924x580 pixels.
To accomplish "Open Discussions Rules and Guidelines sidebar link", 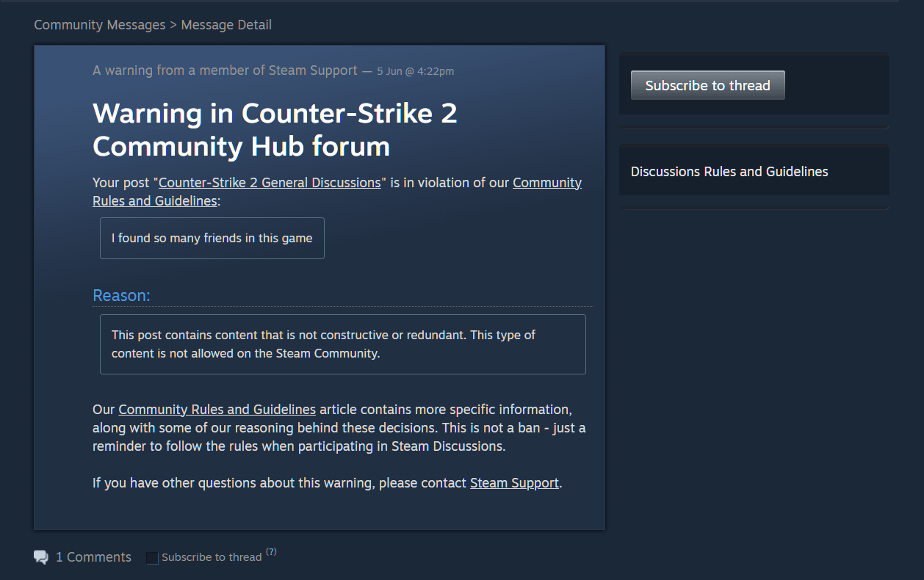I will [729, 172].
